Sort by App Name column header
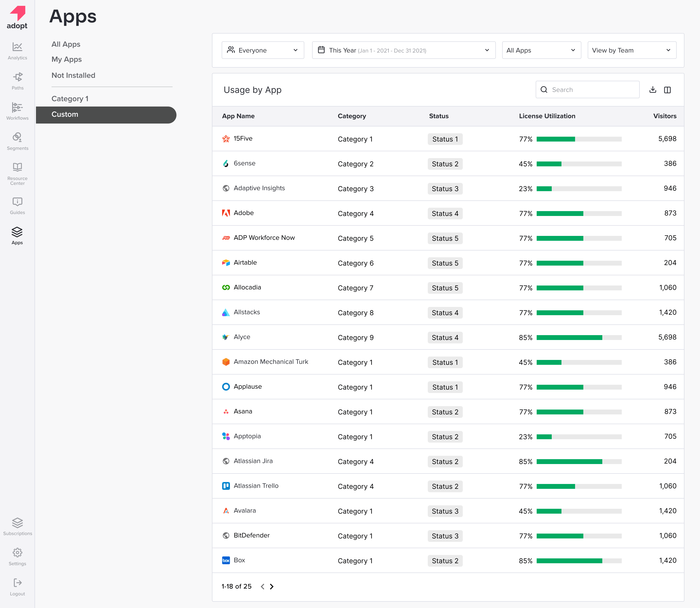 point(238,116)
